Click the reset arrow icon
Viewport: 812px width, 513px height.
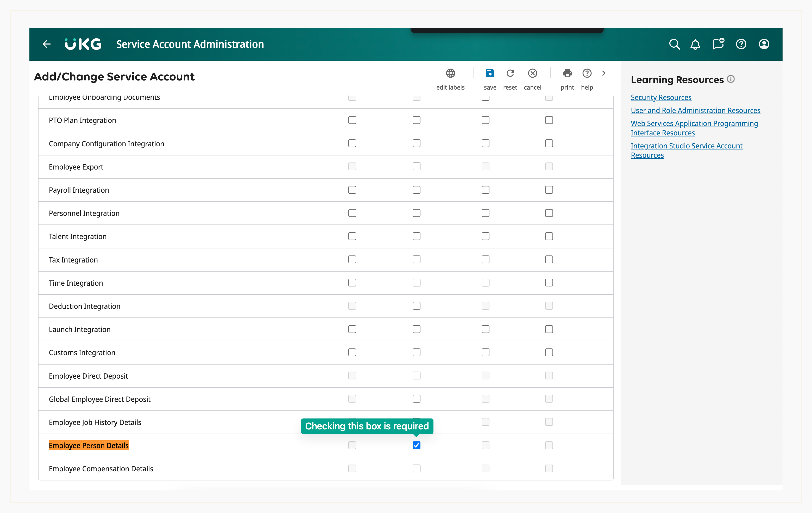point(510,73)
